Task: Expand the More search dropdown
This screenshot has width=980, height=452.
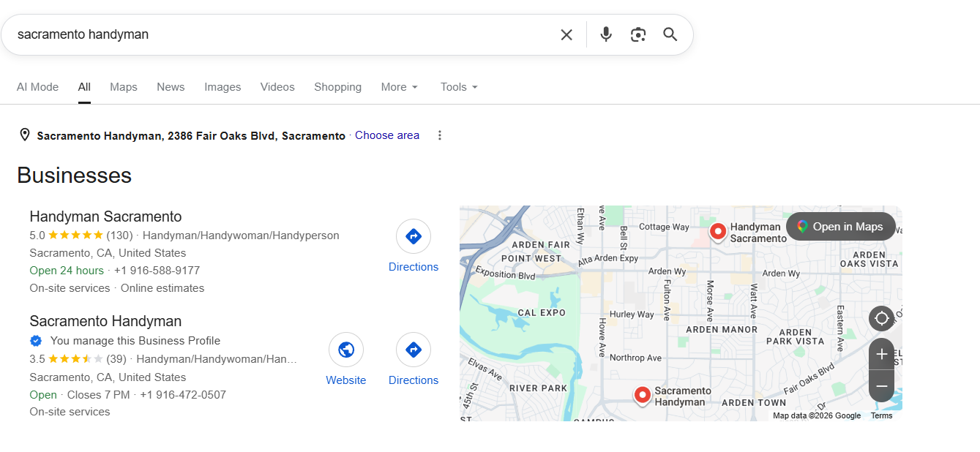Action: point(400,87)
